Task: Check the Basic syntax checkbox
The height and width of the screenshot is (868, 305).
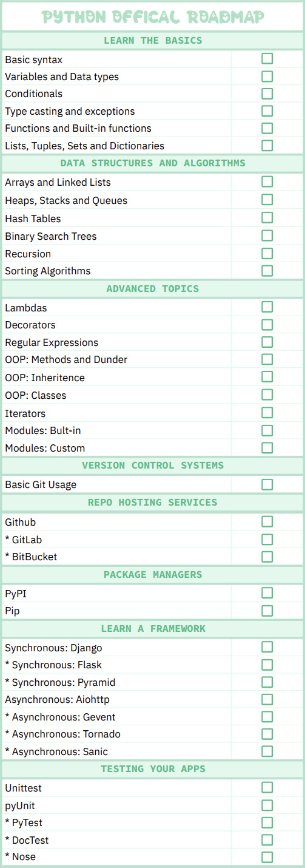Action: pos(267,59)
